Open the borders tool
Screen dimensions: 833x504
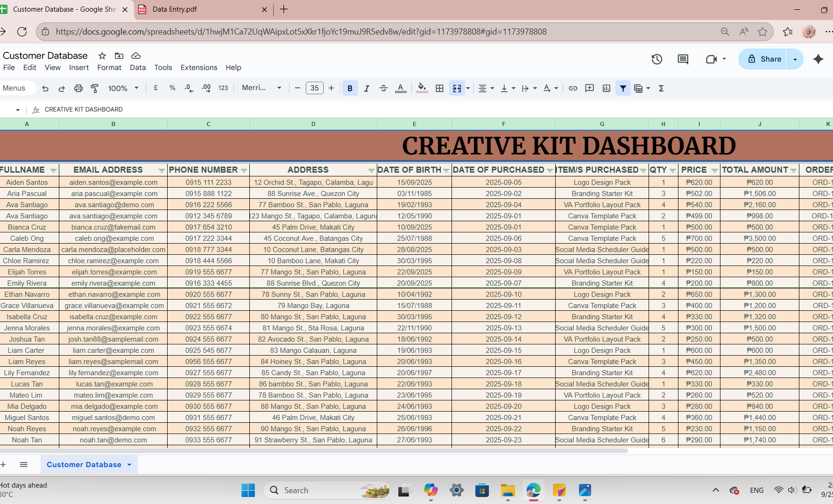(439, 88)
